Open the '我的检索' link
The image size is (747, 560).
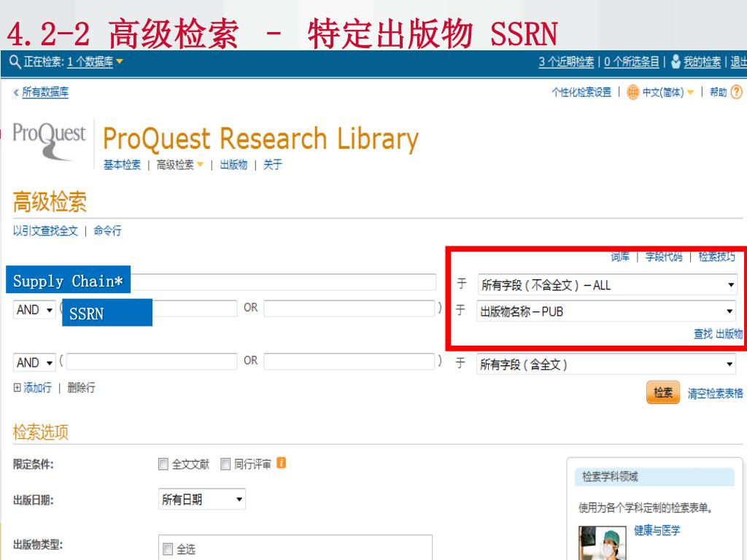702,62
